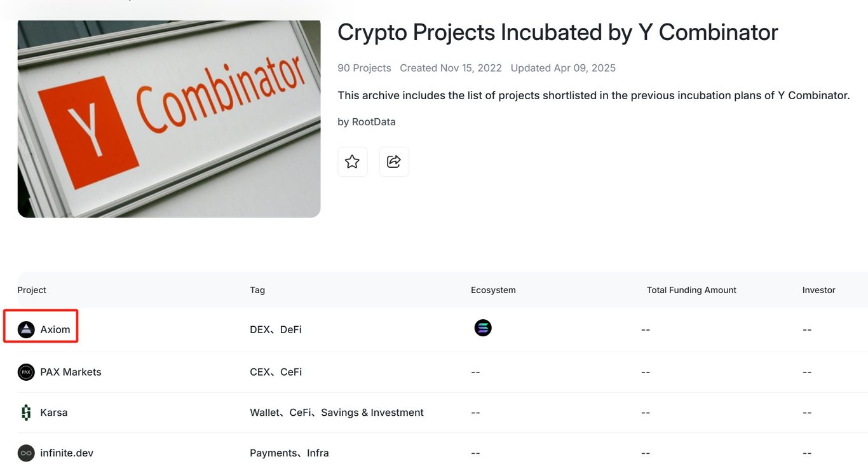Click the DEX, DeFi tag for Axiom

(276, 329)
